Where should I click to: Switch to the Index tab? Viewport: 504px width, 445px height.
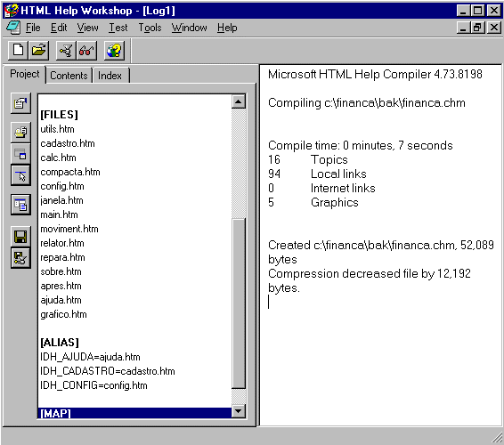coord(110,76)
